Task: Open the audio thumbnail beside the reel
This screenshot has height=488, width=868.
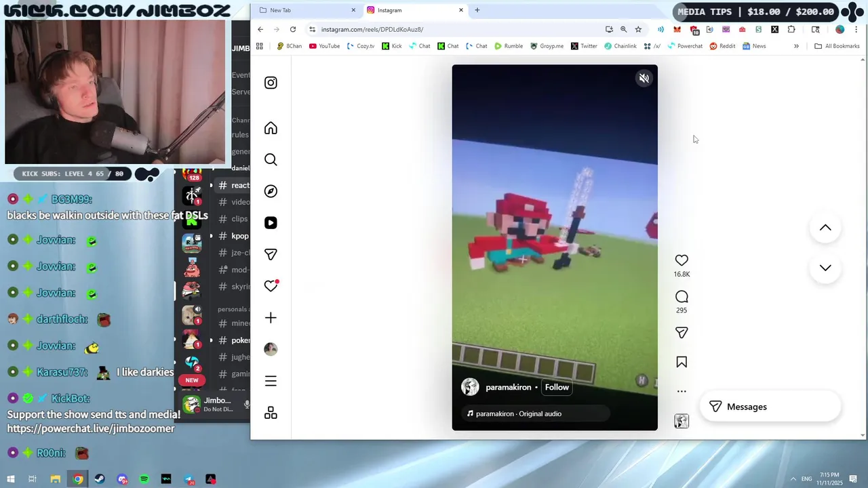Action: click(682, 421)
